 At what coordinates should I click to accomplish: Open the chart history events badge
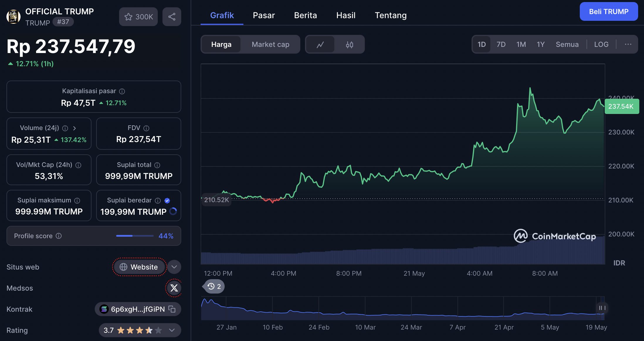tap(214, 287)
